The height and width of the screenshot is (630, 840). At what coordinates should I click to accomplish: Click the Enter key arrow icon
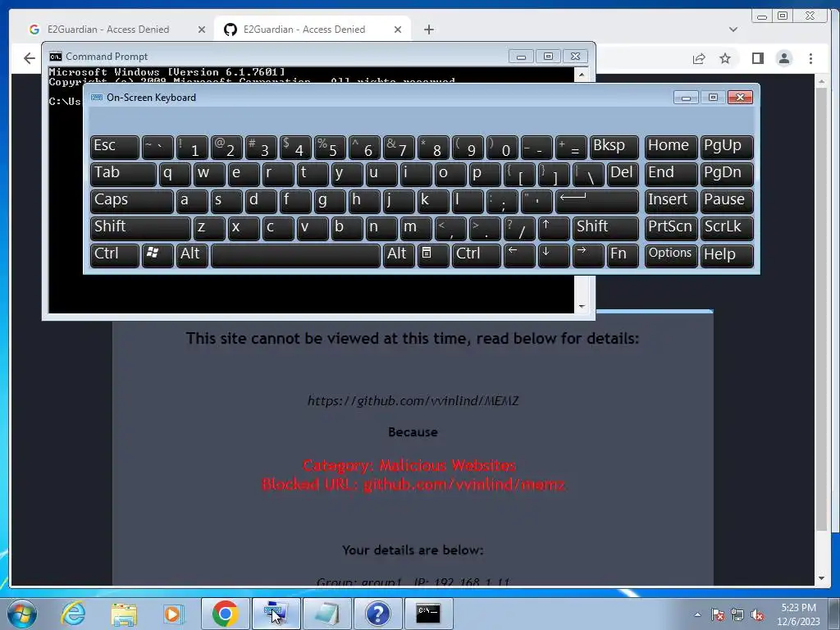[x=597, y=201]
